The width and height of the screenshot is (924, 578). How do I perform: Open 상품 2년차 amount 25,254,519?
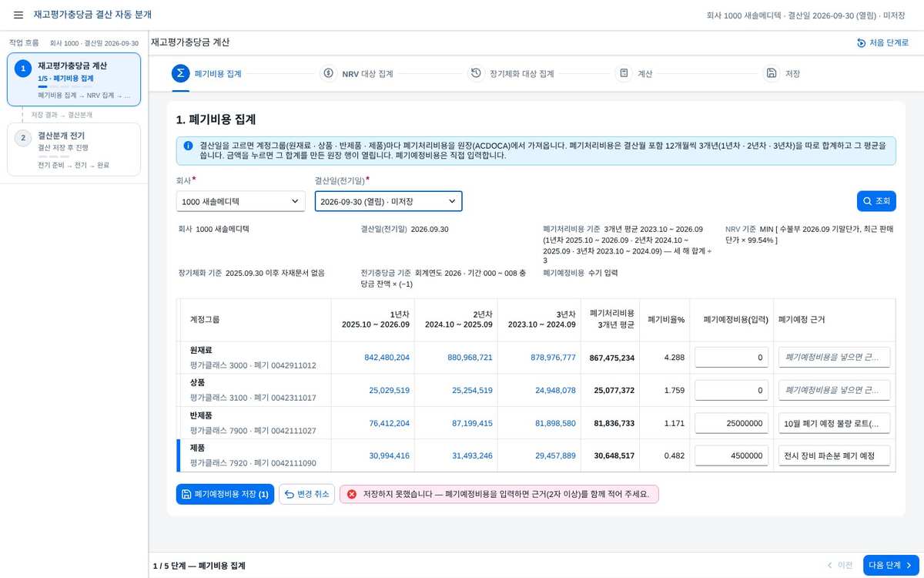472,391
